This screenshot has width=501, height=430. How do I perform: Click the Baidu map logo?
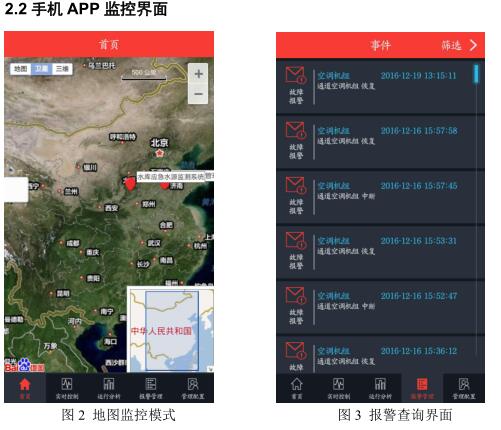point(25,365)
